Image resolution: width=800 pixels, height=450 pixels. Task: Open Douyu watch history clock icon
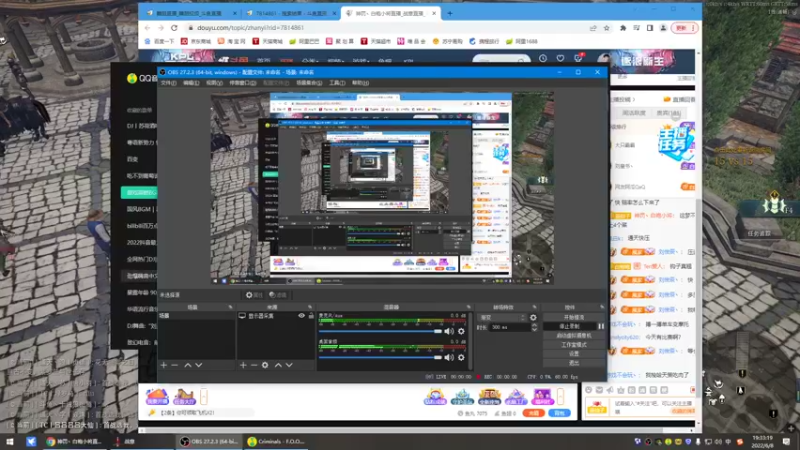pyautogui.click(x=543, y=59)
